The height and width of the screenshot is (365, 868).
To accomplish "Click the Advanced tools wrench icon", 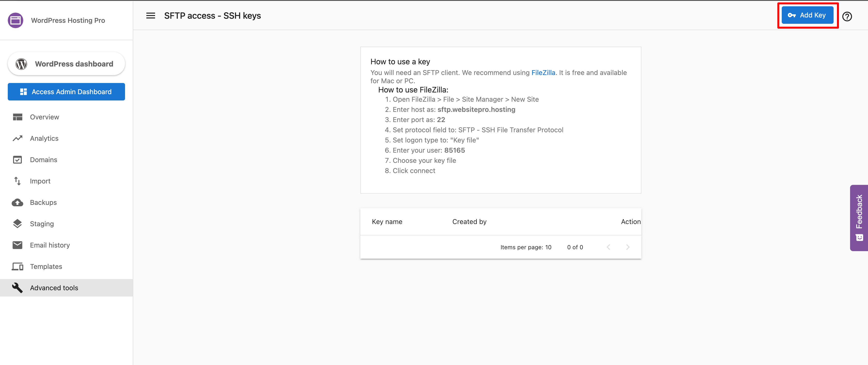I will [x=17, y=287].
